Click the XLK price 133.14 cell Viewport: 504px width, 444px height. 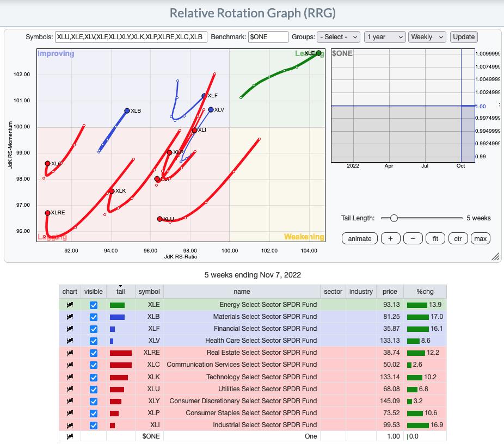pos(390,377)
